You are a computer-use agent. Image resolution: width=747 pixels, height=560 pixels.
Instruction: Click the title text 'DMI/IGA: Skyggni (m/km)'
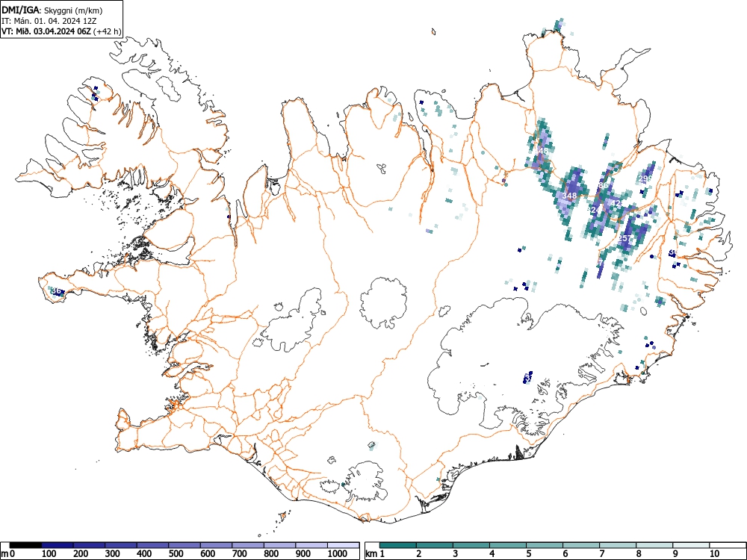click(x=52, y=10)
